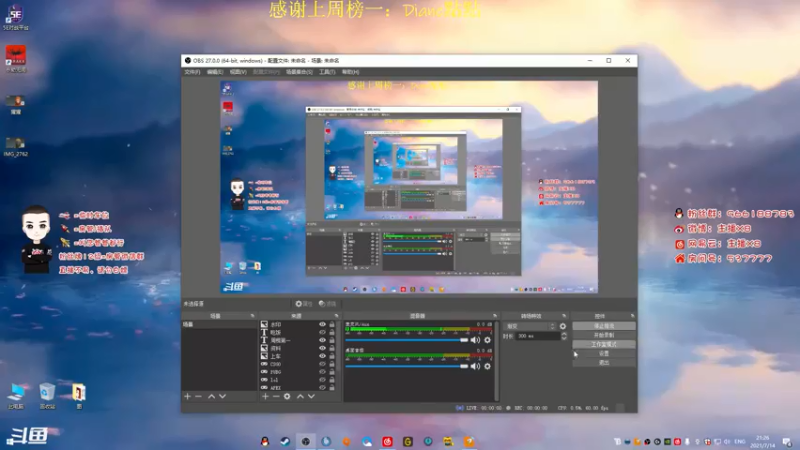
Task: Move the scene down with the arrow
Action: click(222, 396)
